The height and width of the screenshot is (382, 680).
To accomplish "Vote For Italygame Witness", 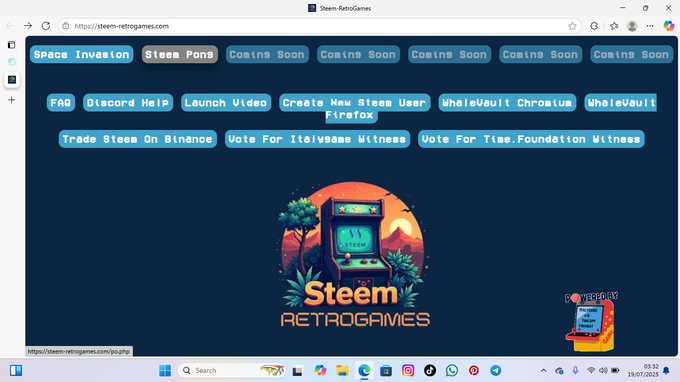I will [x=317, y=139].
